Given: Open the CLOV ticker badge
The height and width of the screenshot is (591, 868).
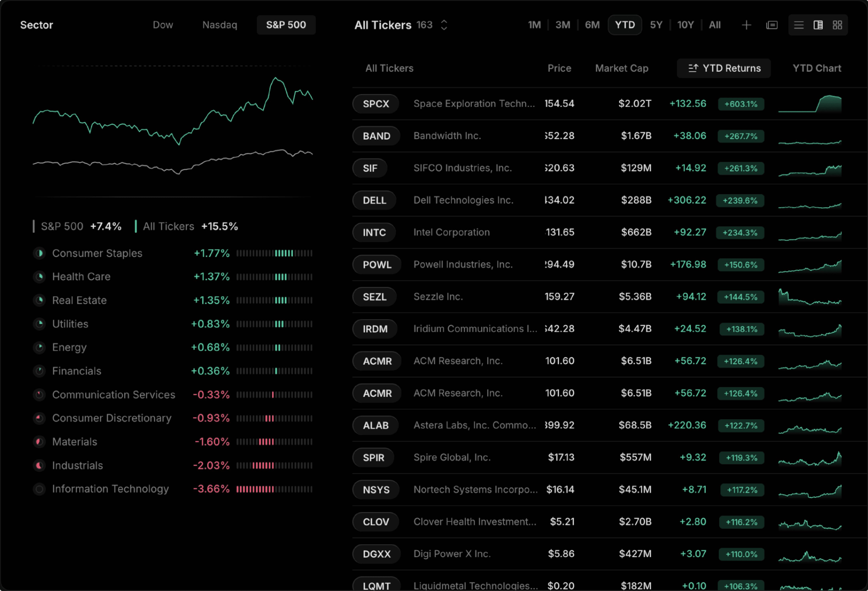Looking at the screenshot, I should (376, 521).
